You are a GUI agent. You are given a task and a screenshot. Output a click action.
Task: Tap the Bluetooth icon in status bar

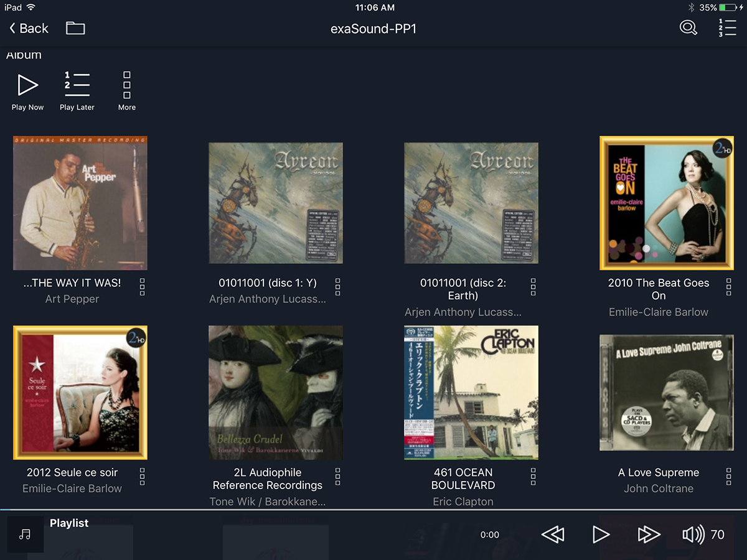(691, 7)
